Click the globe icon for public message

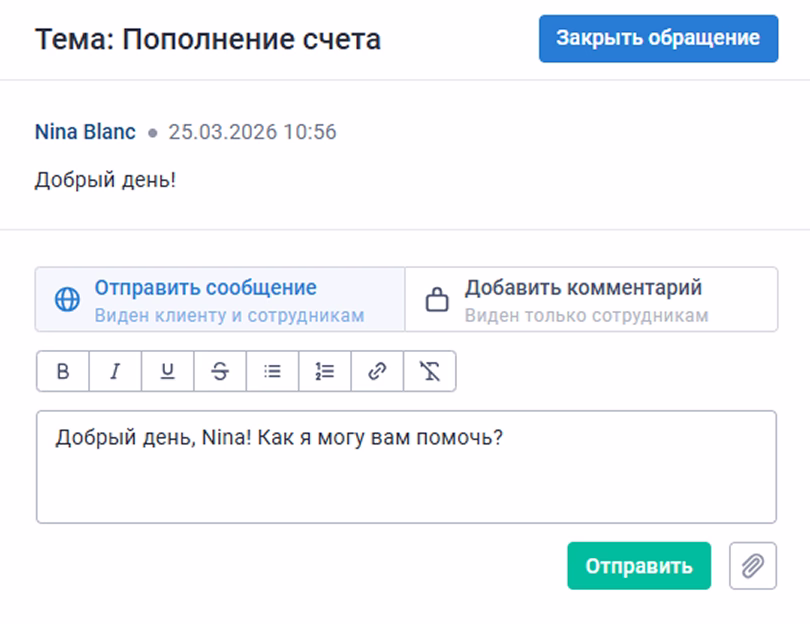tap(67, 300)
